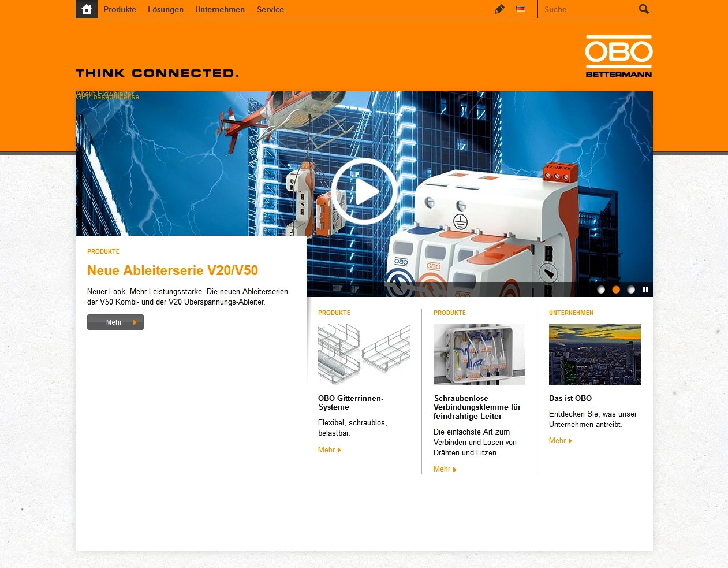Click PRODUKTE label above the Gitterrinnen image
Screen dimensions: 728x568
[x=334, y=313]
